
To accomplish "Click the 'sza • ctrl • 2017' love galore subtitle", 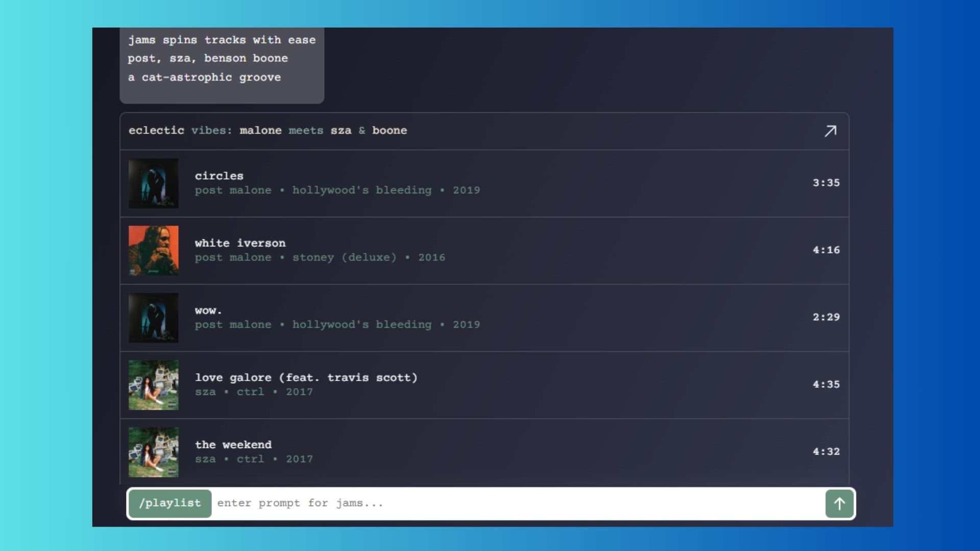I will (254, 392).
